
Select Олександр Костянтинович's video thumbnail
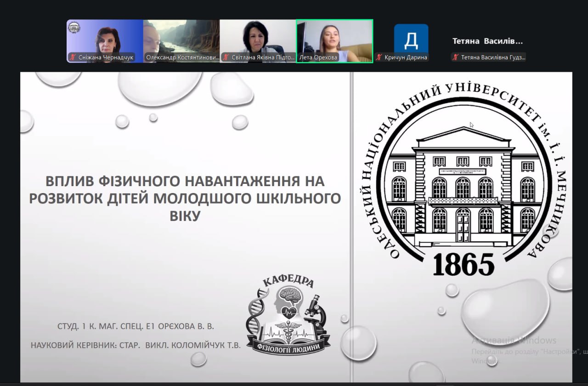pyautogui.click(x=181, y=41)
